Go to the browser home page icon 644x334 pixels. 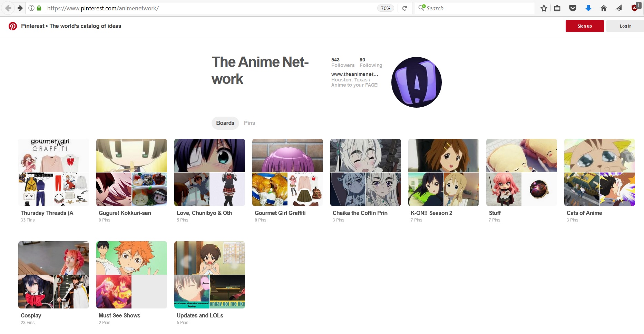click(604, 8)
